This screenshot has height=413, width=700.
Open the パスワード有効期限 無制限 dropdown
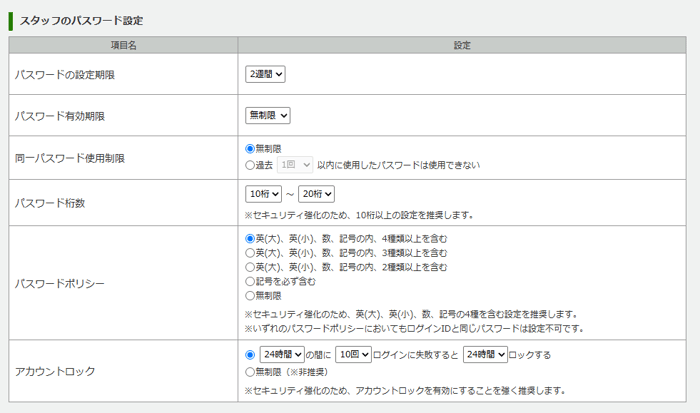point(267,116)
